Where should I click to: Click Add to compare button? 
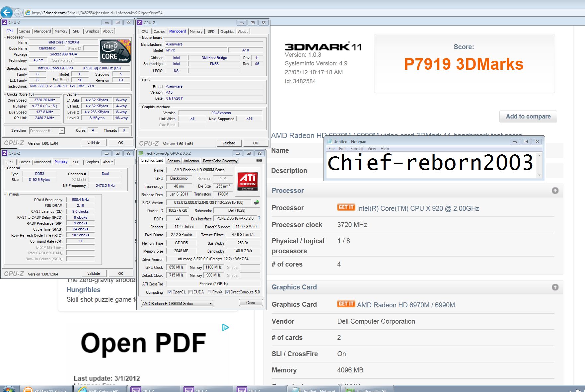pyautogui.click(x=528, y=117)
